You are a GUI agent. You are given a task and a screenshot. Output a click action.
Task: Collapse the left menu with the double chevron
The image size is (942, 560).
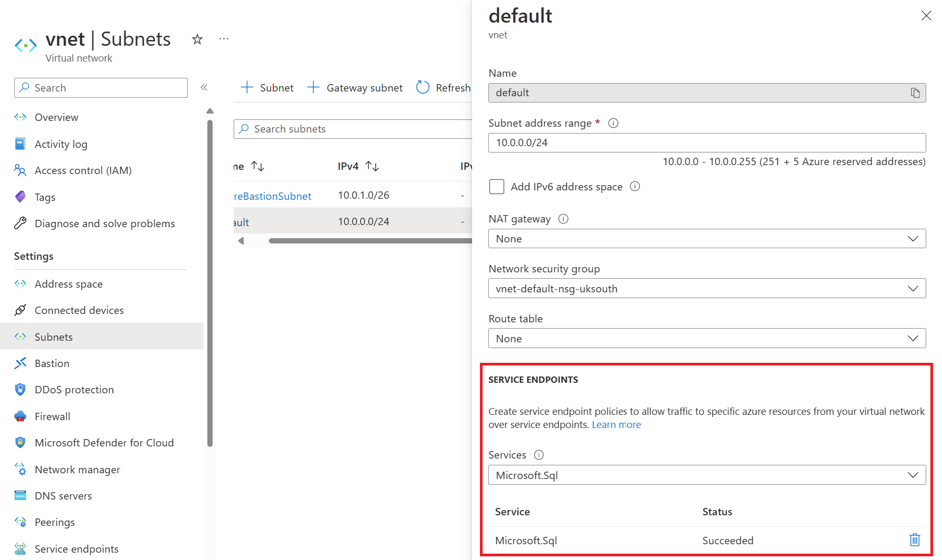click(x=204, y=87)
